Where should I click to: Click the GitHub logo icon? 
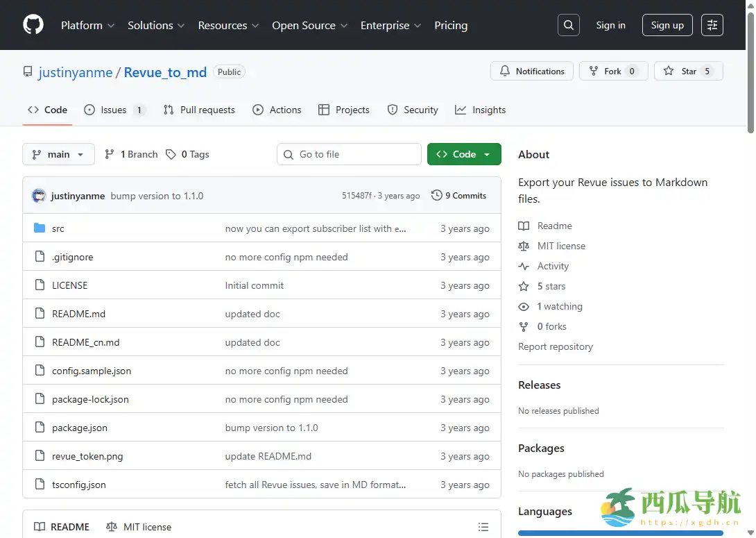point(33,25)
